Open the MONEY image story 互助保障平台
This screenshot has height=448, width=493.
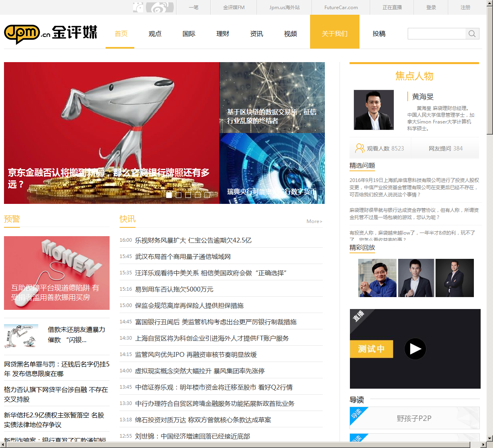point(57,273)
